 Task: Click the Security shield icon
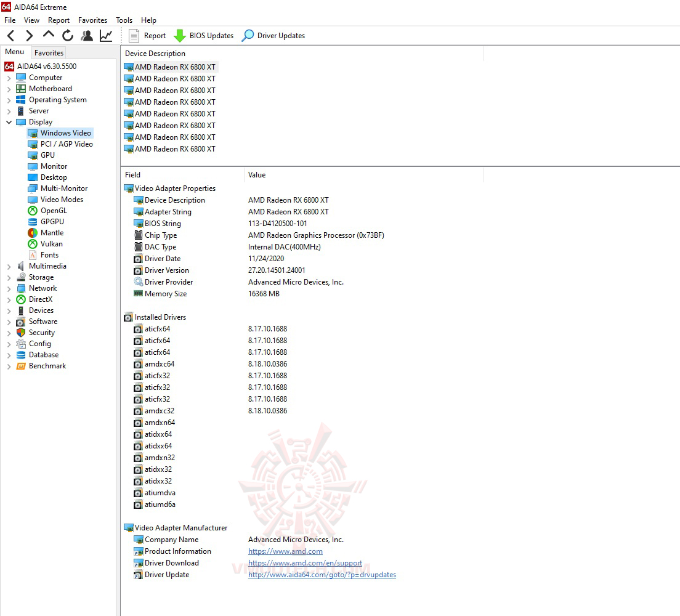21,333
